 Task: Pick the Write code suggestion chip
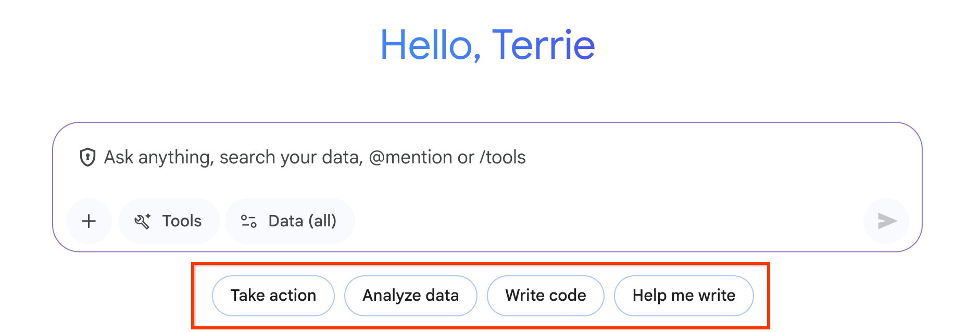point(545,296)
